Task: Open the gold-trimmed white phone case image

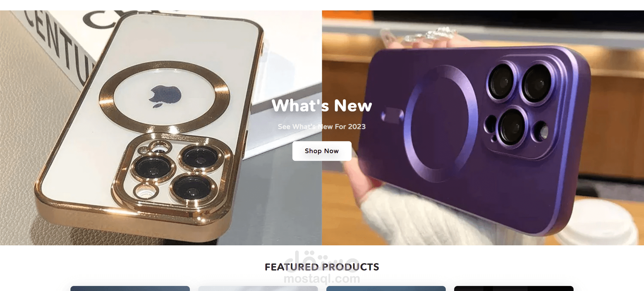Action: 161,128
